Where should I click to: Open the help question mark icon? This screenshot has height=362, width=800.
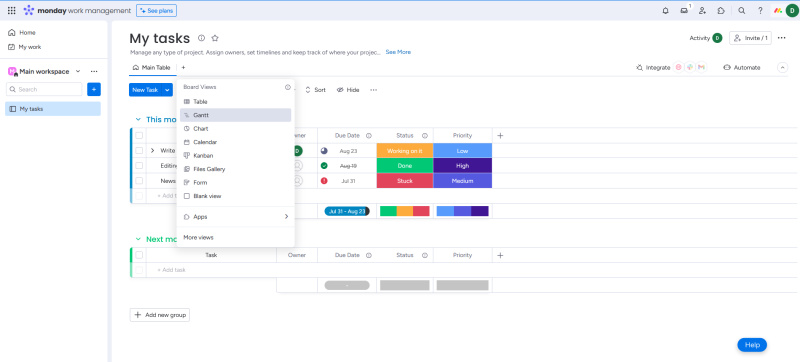(x=760, y=10)
